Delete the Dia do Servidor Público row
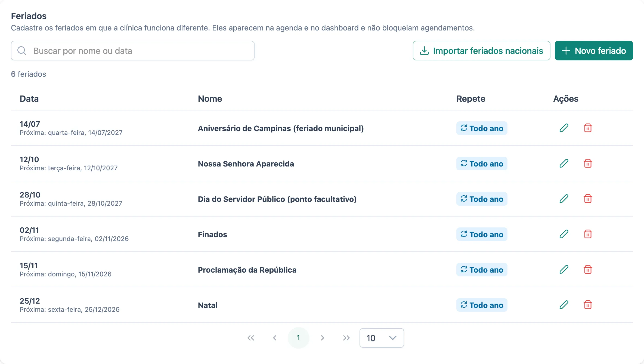The height and width of the screenshot is (364, 644). pyautogui.click(x=588, y=199)
